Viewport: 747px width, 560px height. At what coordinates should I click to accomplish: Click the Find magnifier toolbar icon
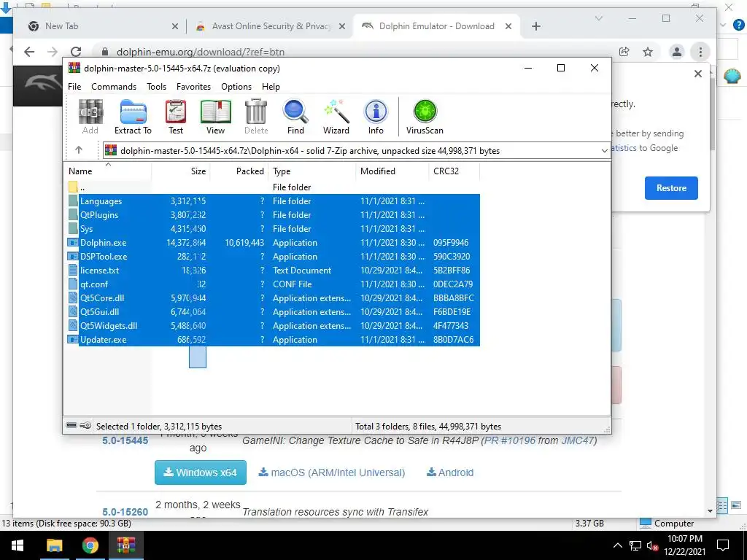[x=295, y=117]
